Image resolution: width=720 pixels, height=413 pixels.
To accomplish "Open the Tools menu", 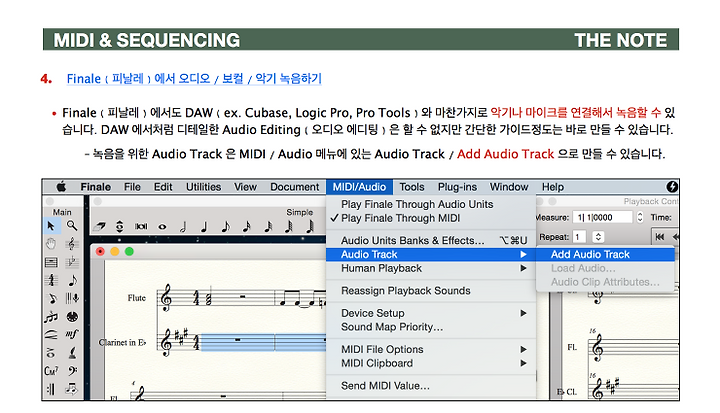I will (412, 187).
